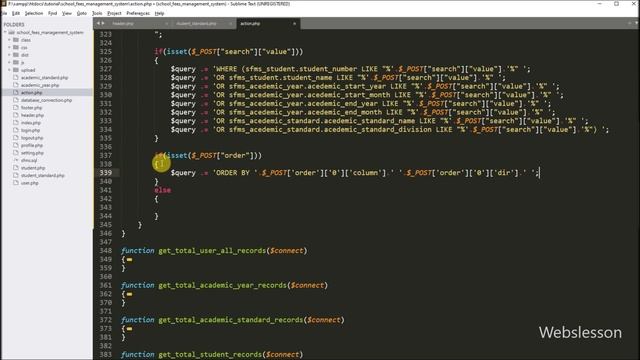Open the Project menu

(114, 13)
